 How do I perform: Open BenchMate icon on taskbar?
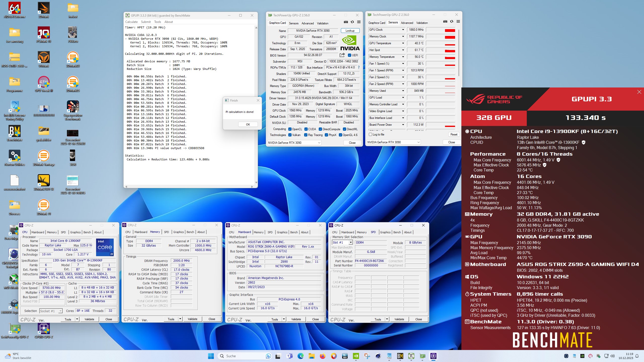pyautogui.click(x=400, y=356)
